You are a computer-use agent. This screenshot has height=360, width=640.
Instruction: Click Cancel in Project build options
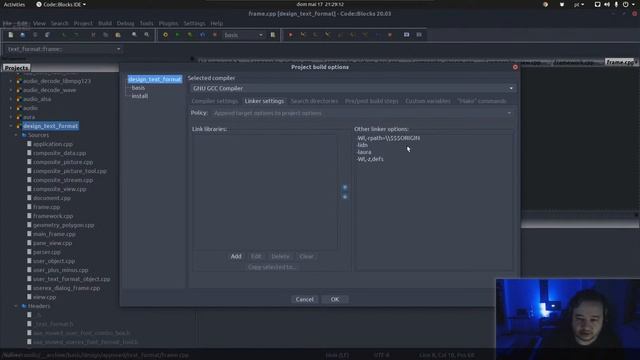[304, 299]
